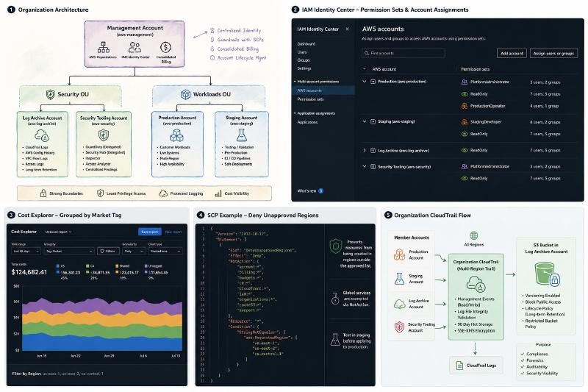Click the Organization CloudTrail cloud icon
The width and height of the screenshot is (588, 392).
click(x=476, y=284)
